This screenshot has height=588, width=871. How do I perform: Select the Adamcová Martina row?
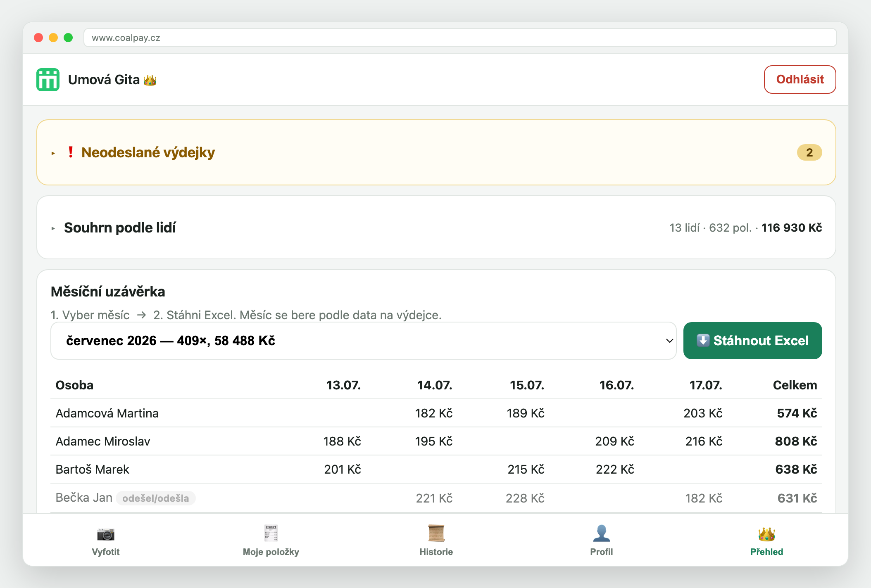tap(436, 413)
